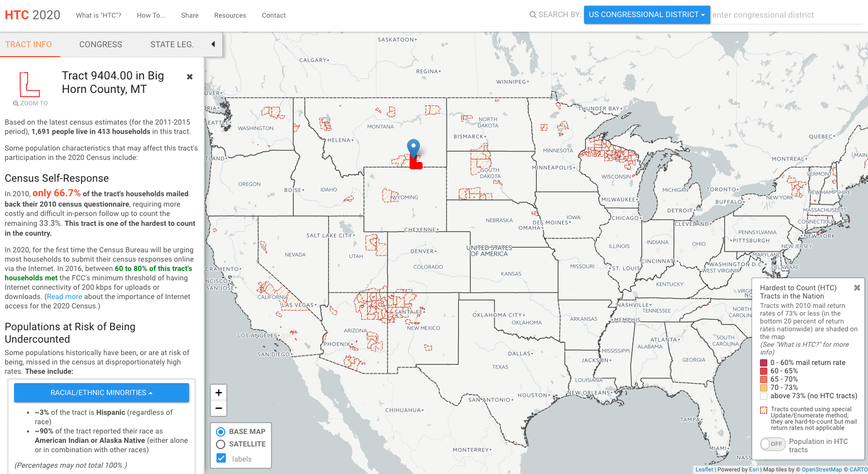Expand the Racial/Ethnic Minorities dropdown
The height and width of the screenshot is (474, 868).
tap(101, 393)
